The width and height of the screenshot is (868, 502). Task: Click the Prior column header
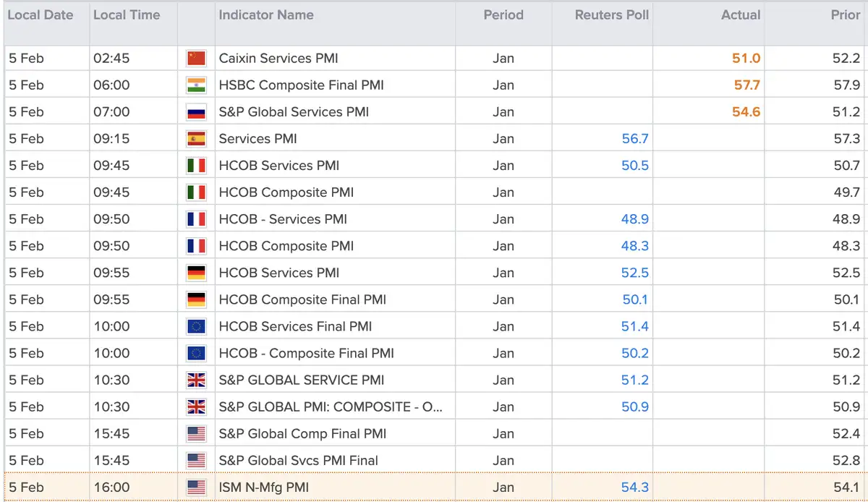pyautogui.click(x=846, y=14)
